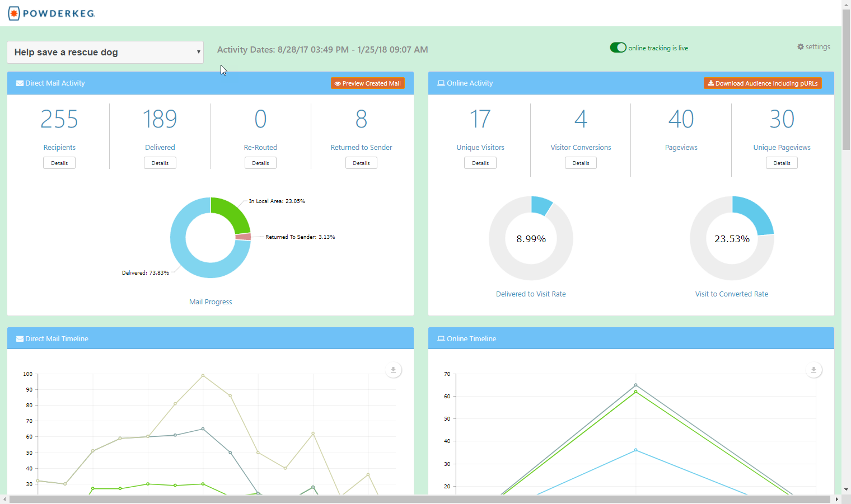
Task: Click the envelope icon in Direct Mail Activity header
Action: click(x=20, y=83)
